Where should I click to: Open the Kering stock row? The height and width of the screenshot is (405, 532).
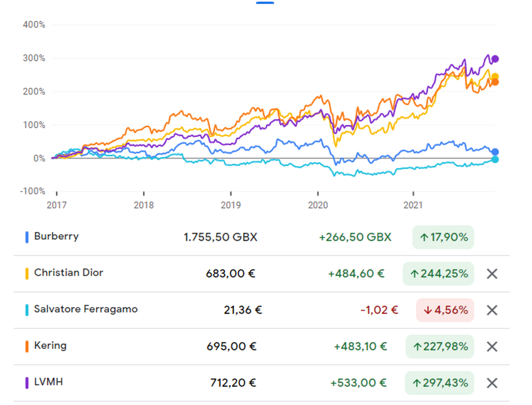pos(262,347)
